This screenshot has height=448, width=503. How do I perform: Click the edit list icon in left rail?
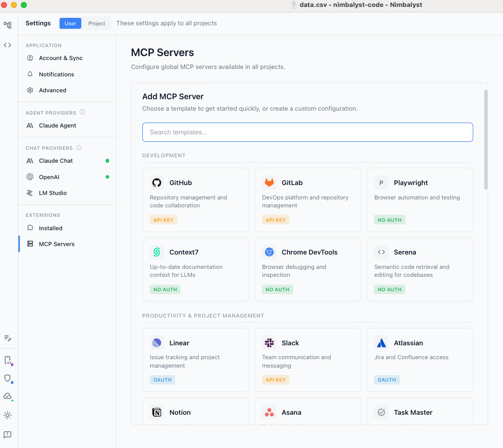coord(7,338)
